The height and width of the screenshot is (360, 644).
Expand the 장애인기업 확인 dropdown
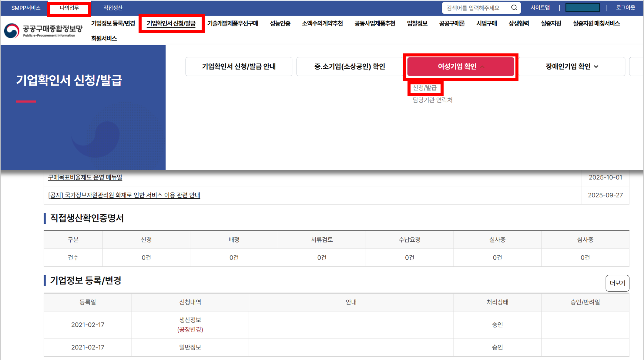pos(572,66)
